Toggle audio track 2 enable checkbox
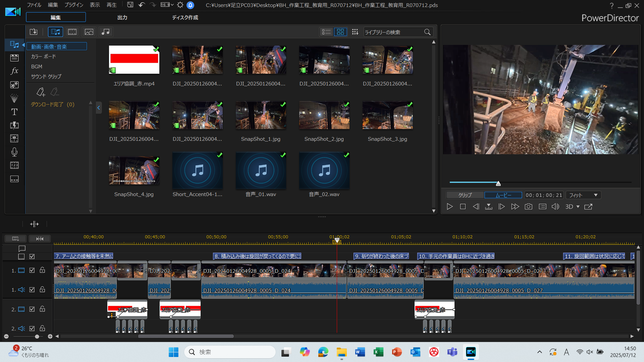Viewport: 644px width, 362px height. 32,328
